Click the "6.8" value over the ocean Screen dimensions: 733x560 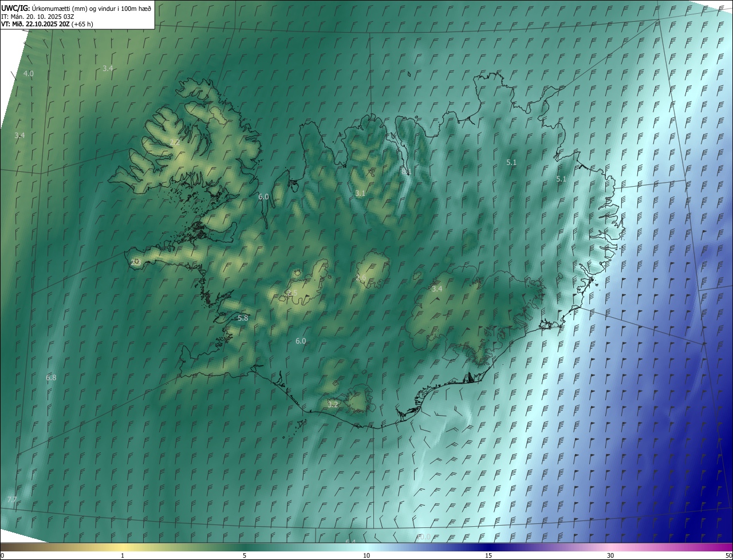point(51,378)
